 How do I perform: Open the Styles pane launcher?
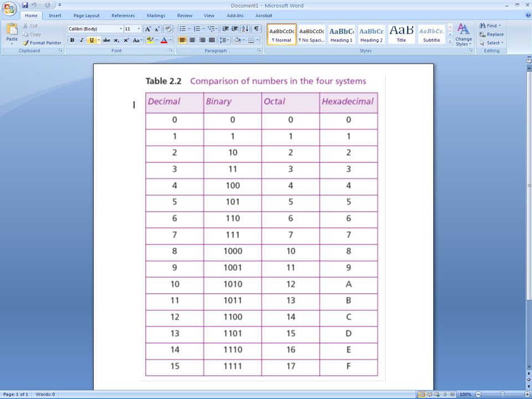(x=471, y=50)
